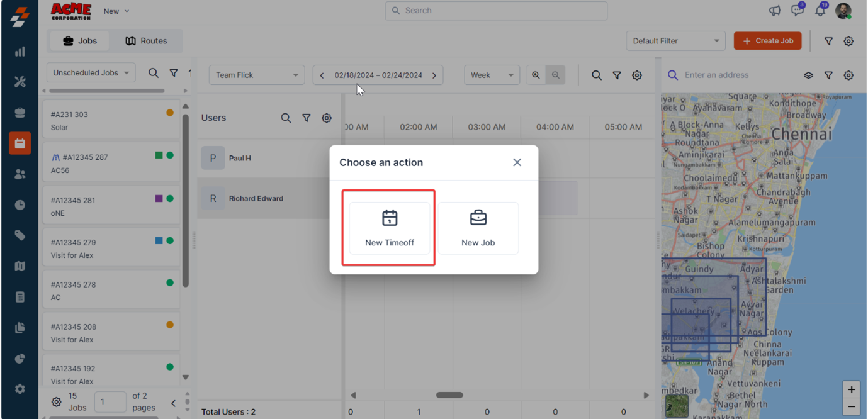Click the map layers icon

pyautogui.click(x=808, y=75)
